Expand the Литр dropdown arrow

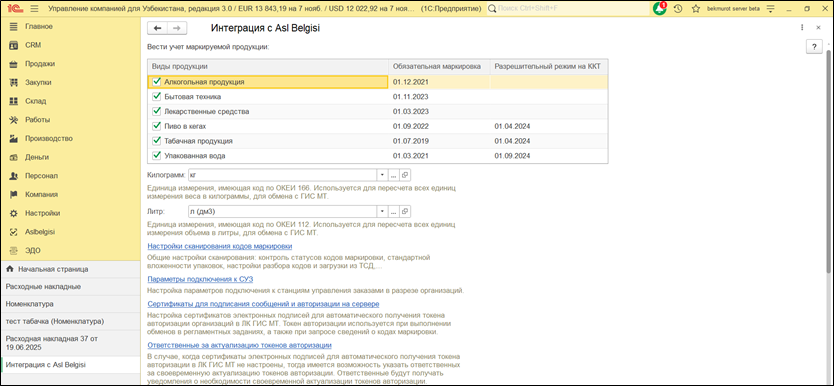point(382,212)
